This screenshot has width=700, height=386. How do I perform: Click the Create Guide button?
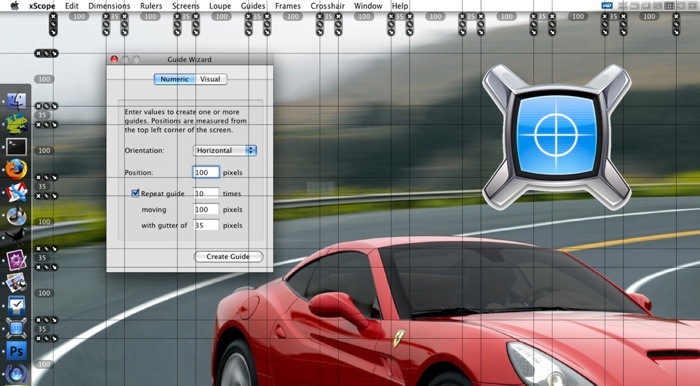(228, 257)
